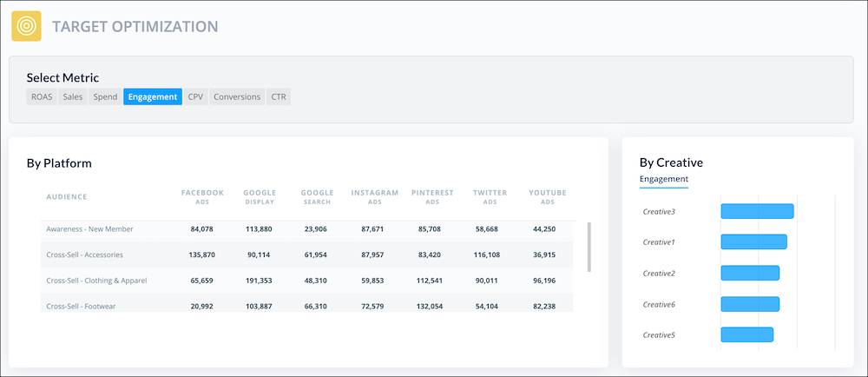Screen dimensions: 868x377
Task: Click the 65,659 Facebook Ads value
Action: point(202,281)
